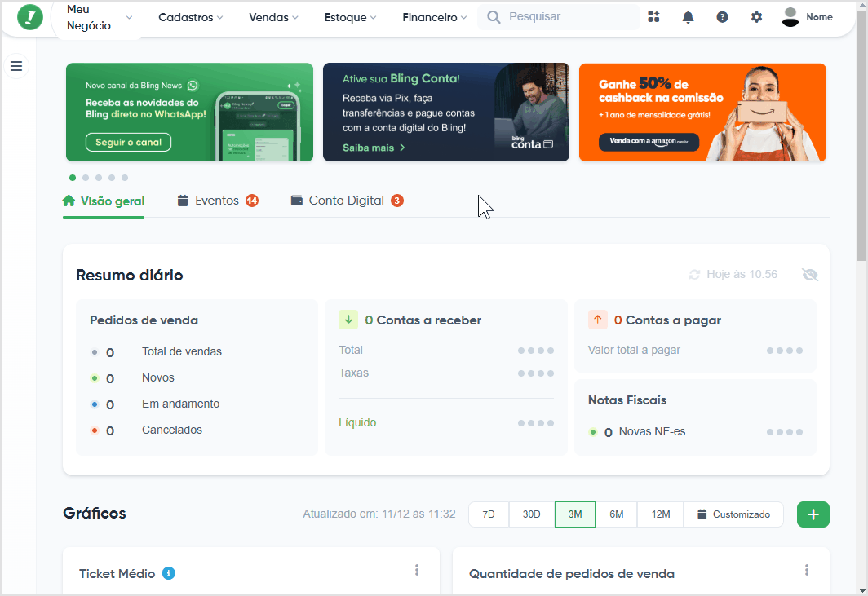This screenshot has height=596, width=868.
Task: Click Valor total a pagar label
Action: pos(635,351)
